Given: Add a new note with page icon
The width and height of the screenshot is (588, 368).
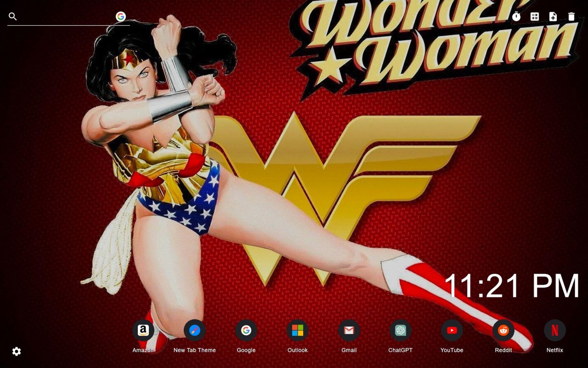Looking at the screenshot, I should click(553, 17).
